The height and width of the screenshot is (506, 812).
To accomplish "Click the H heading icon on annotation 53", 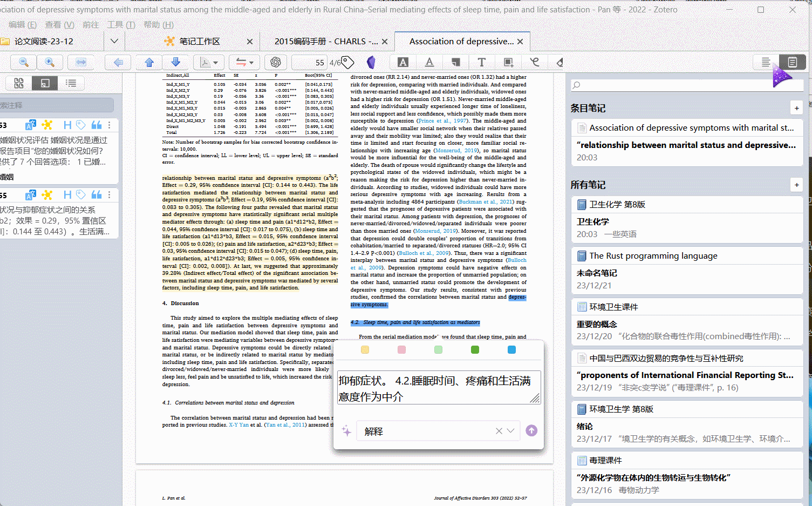I will 67,125.
